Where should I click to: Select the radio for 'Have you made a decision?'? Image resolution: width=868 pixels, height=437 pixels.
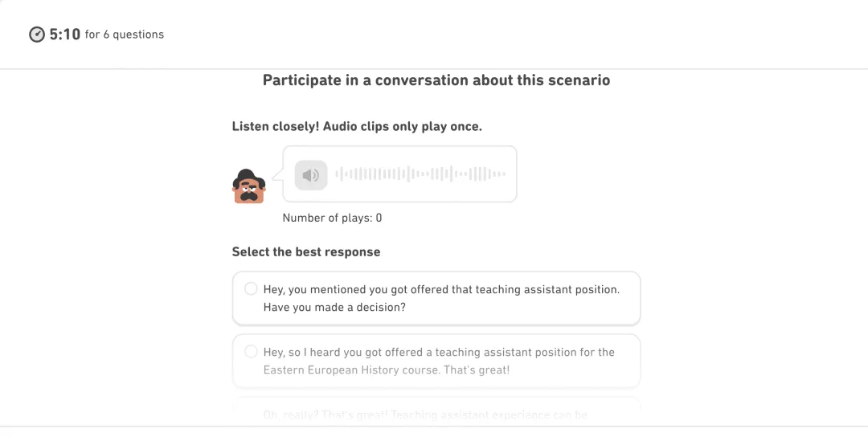[251, 288]
